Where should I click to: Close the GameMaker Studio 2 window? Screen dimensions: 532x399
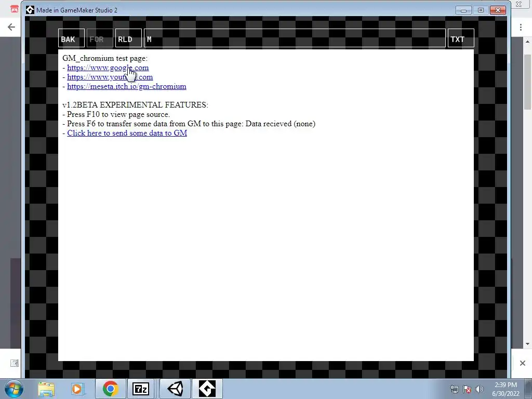coord(498,10)
